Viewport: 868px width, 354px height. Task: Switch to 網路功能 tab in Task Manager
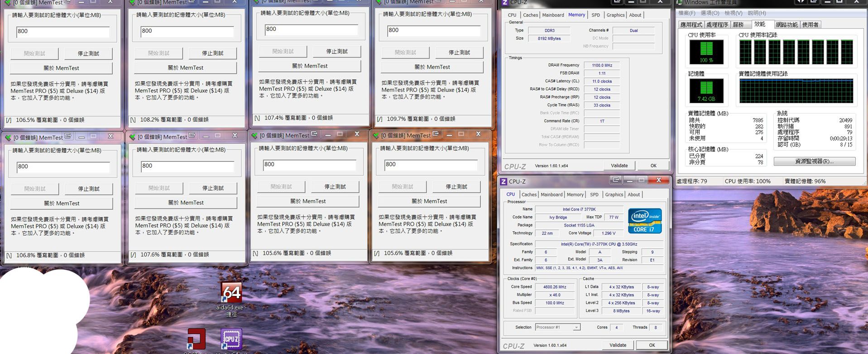coord(786,25)
